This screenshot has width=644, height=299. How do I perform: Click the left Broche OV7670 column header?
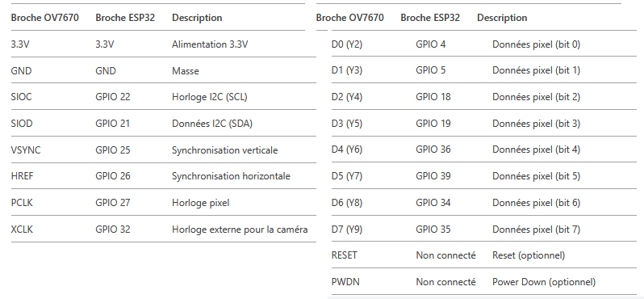pos(44,18)
